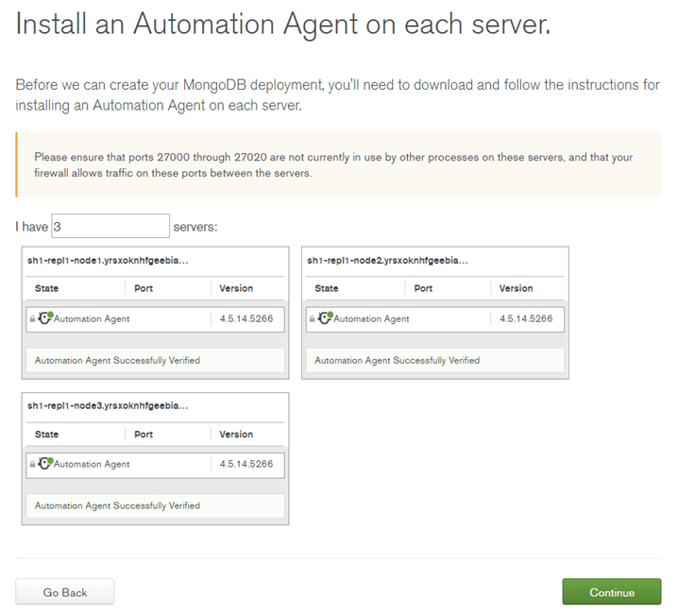
Task: Click Successfully Verified message in node2 card
Action: pyautogui.click(x=435, y=360)
